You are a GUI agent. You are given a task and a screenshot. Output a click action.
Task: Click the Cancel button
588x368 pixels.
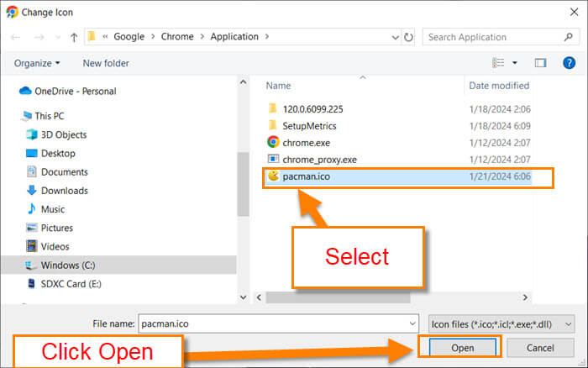click(x=540, y=348)
